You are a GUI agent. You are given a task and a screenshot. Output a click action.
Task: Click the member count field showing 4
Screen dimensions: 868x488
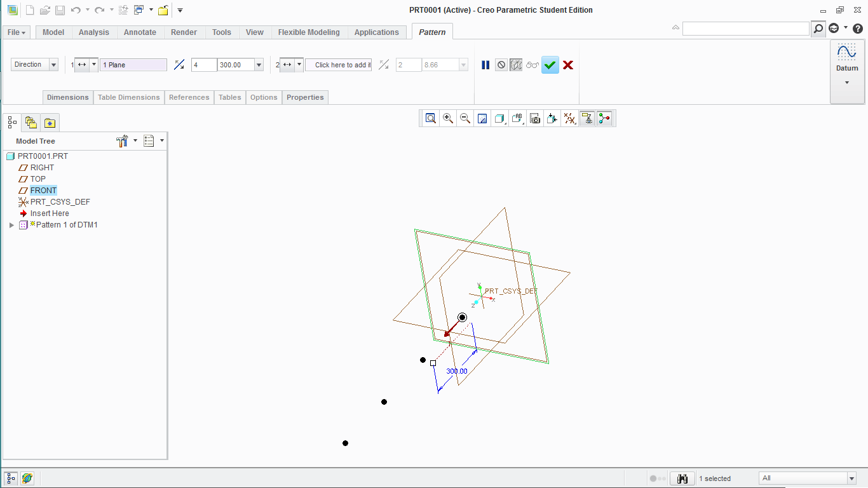[204, 65]
